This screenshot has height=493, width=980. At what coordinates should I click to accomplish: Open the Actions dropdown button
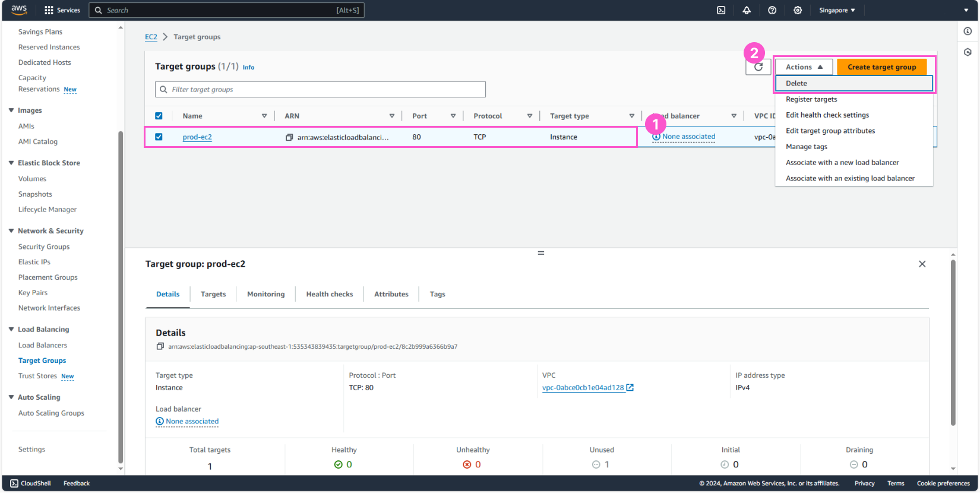pos(804,67)
